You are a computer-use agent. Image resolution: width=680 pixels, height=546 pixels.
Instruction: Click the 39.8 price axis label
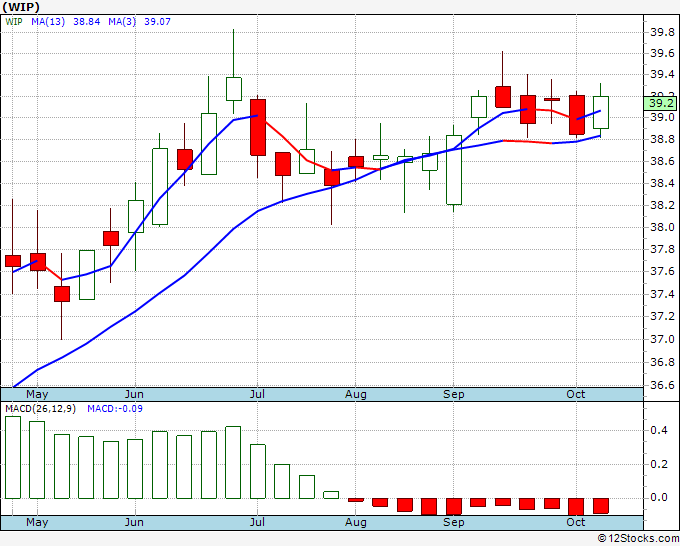point(662,33)
